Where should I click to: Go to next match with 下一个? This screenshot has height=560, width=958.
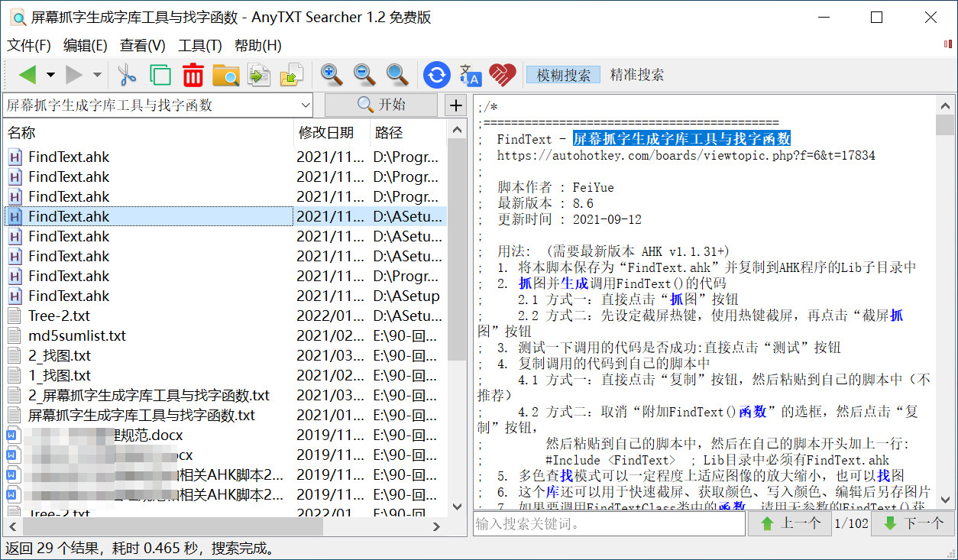tap(912, 523)
